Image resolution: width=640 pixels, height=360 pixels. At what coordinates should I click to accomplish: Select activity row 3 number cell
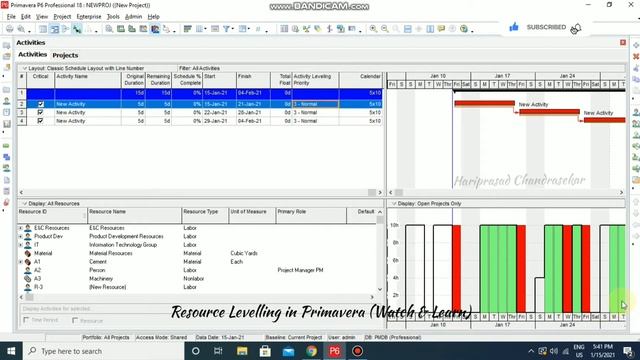(22, 112)
